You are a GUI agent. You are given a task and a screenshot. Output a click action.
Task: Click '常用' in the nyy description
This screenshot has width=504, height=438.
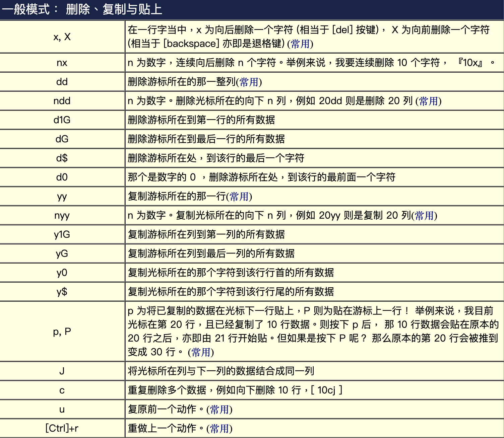point(424,216)
